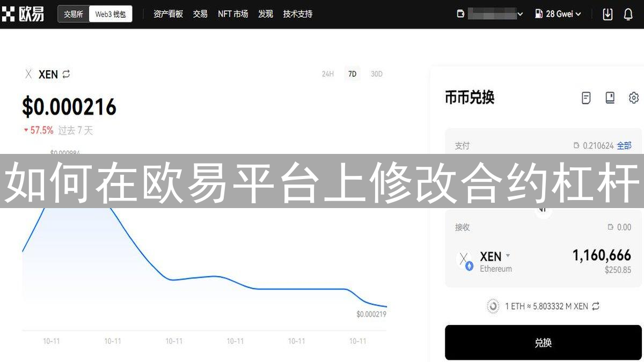Select the 7D chart range
Image resolution: width=644 pixels, height=362 pixels.
tap(352, 74)
